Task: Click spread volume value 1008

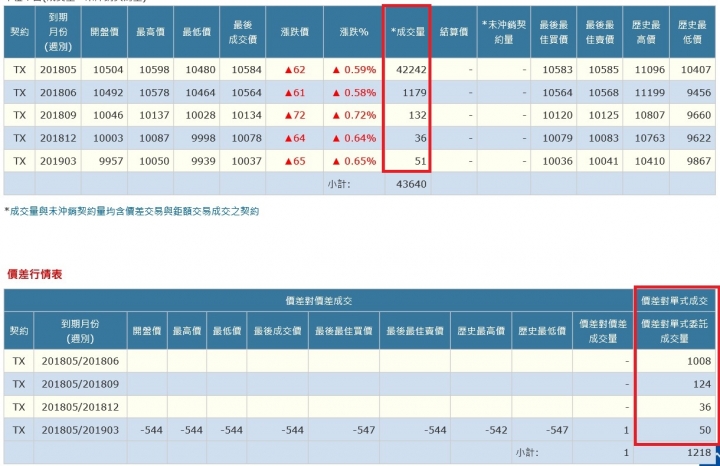Action: (699, 361)
